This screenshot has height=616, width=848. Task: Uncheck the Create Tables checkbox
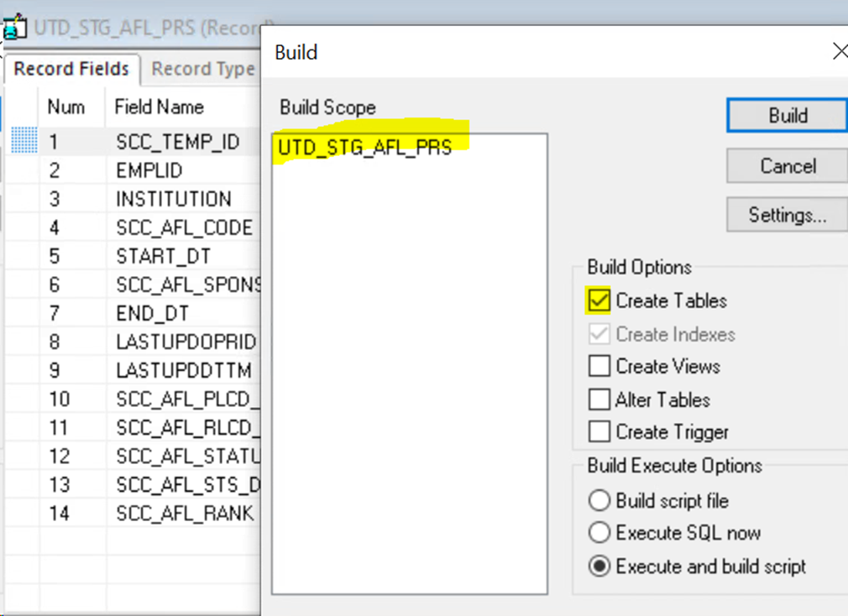tap(599, 300)
